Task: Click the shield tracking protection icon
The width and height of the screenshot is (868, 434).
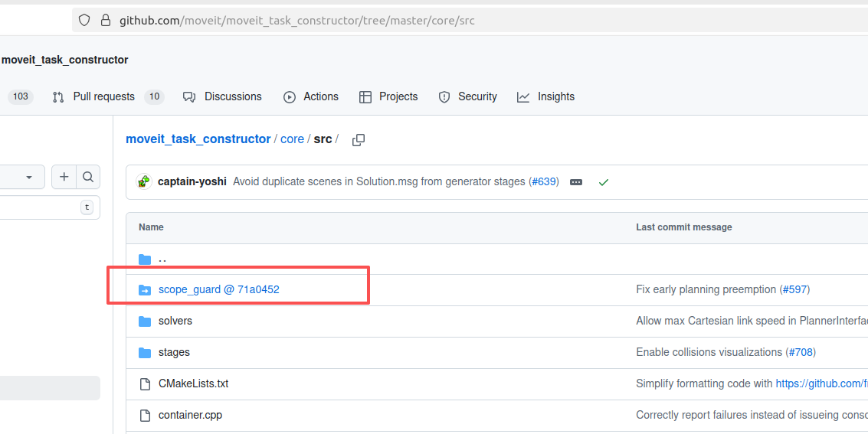Action: click(84, 21)
